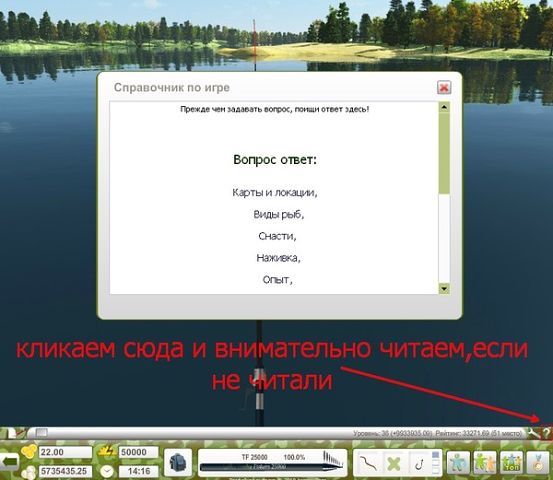Click the small chat window icon
This screenshot has width=553, height=480.
[42, 432]
